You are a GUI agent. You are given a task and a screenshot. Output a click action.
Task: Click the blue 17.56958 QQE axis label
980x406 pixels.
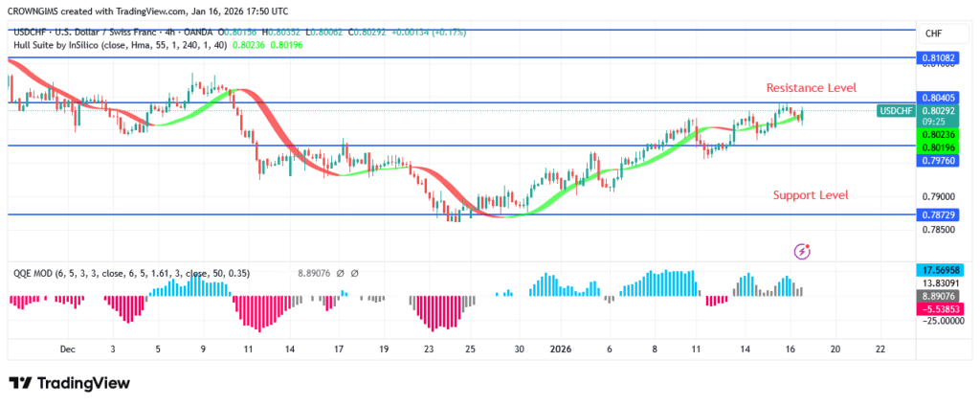click(940, 270)
